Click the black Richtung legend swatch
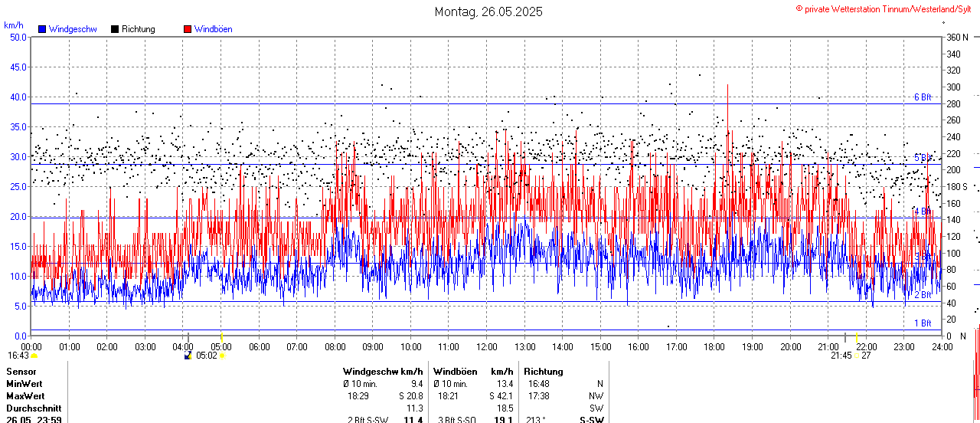Screen dimensions: 980x423 [115, 29]
